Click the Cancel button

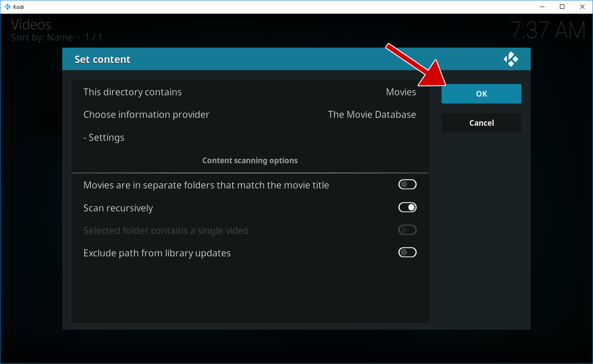click(481, 123)
